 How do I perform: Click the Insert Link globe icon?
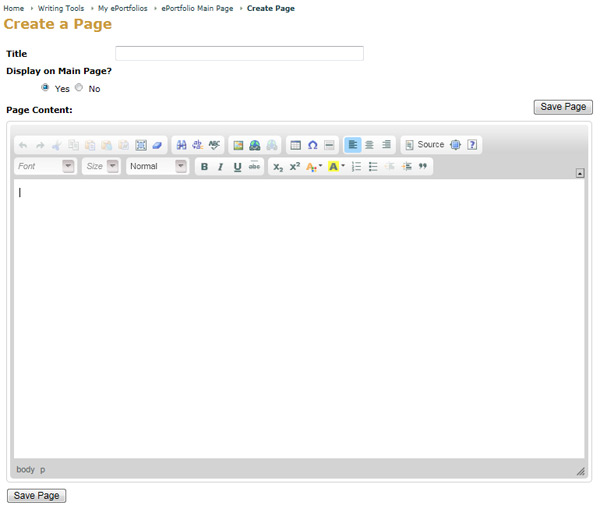tap(255, 145)
